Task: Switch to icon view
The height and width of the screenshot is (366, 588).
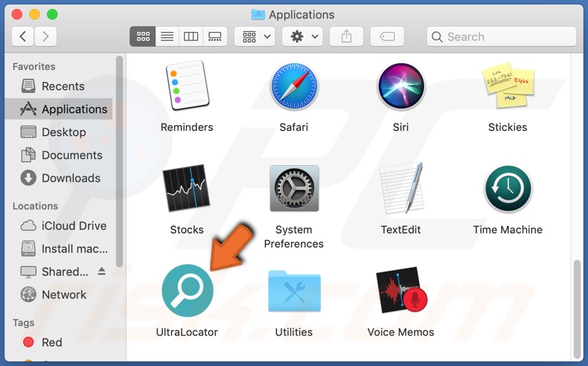Action: (143, 36)
